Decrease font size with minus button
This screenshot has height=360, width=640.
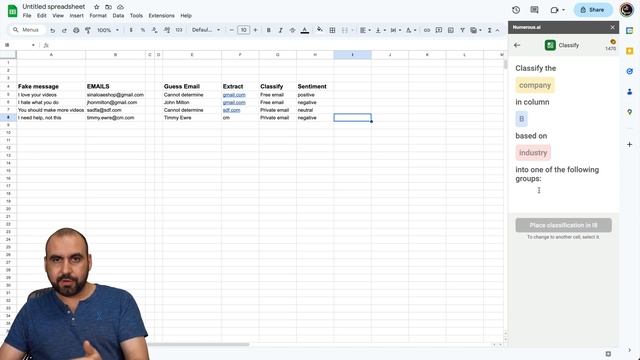point(231,30)
